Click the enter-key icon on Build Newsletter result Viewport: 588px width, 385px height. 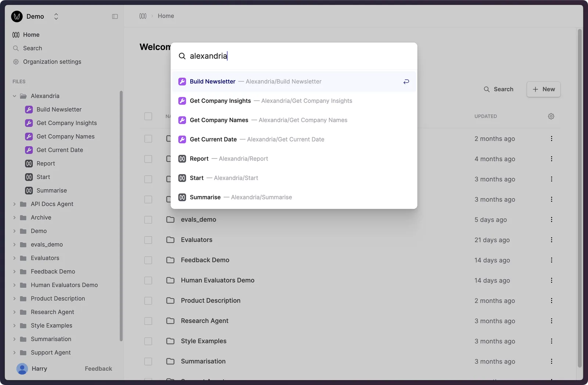pyautogui.click(x=406, y=82)
